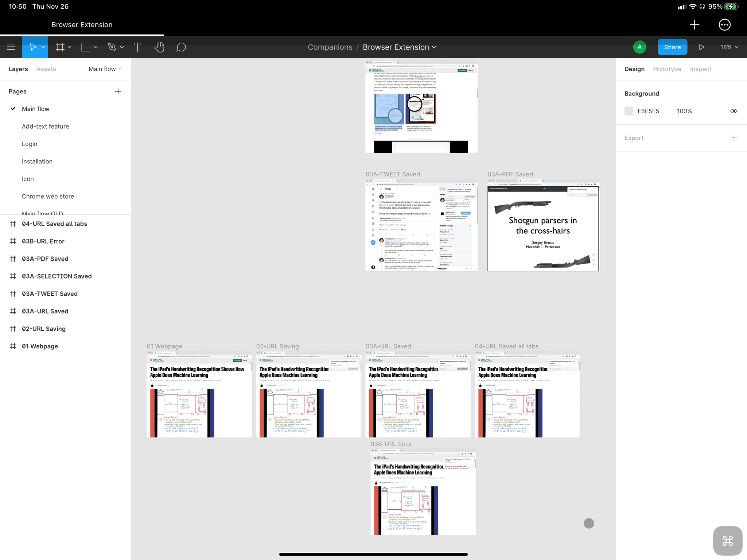Add an export setting
Image resolution: width=747 pixels, height=560 pixels.
pyautogui.click(x=734, y=138)
